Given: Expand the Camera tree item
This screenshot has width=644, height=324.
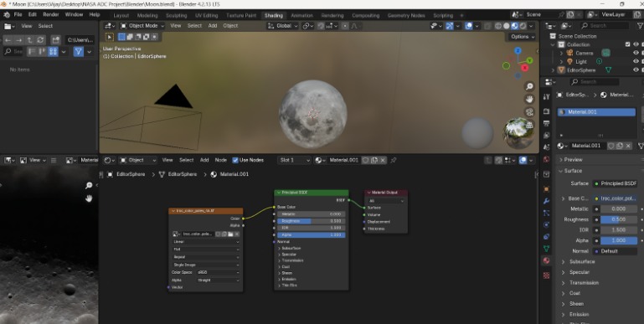Looking at the screenshot, I should pos(561,53).
